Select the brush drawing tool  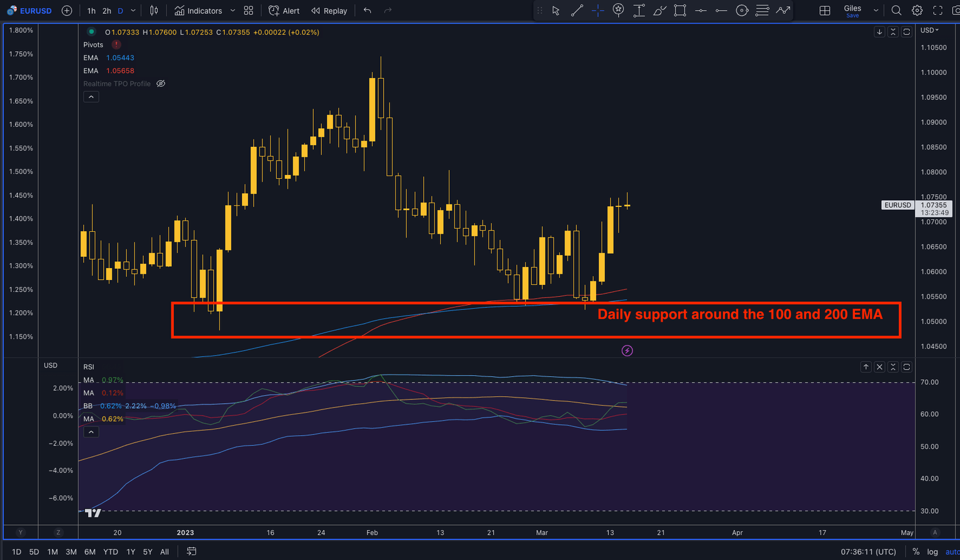(659, 11)
